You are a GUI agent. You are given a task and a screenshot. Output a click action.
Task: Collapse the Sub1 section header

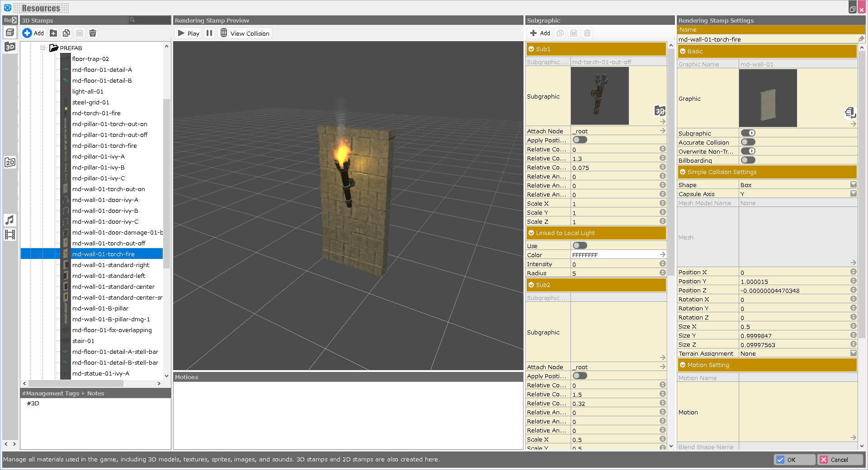(532, 49)
